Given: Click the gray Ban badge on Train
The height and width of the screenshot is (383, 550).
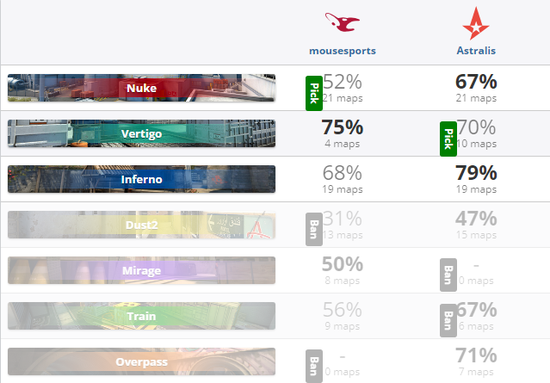Looking at the screenshot, I should (448, 320).
